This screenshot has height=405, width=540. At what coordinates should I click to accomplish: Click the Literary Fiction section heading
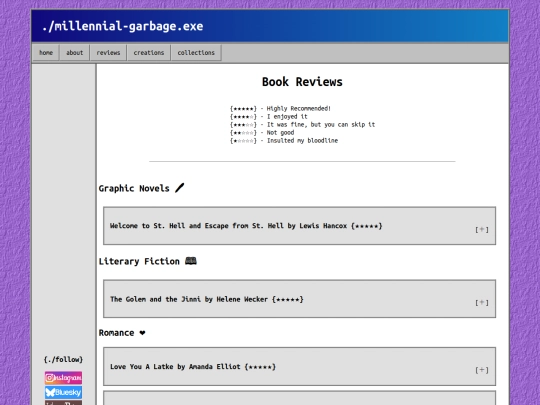point(139,261)
